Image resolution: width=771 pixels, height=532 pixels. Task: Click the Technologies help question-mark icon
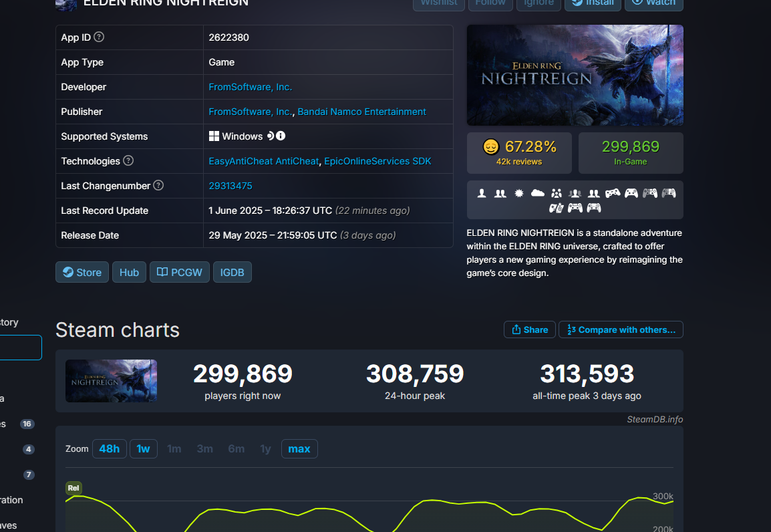[128, 160]
